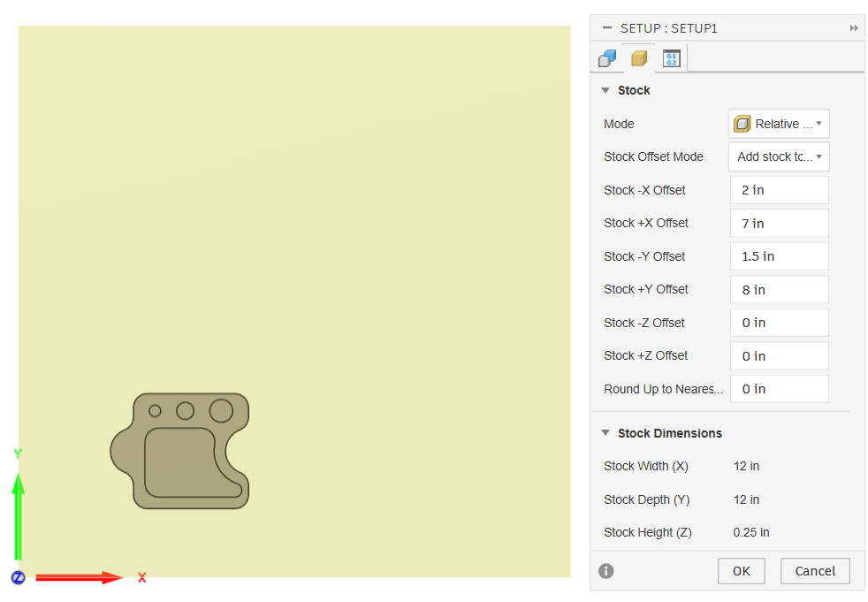868x602 pixels.
Task: Open the Stock Offset Mode dropdown
Action: click(x=779, y=156)
